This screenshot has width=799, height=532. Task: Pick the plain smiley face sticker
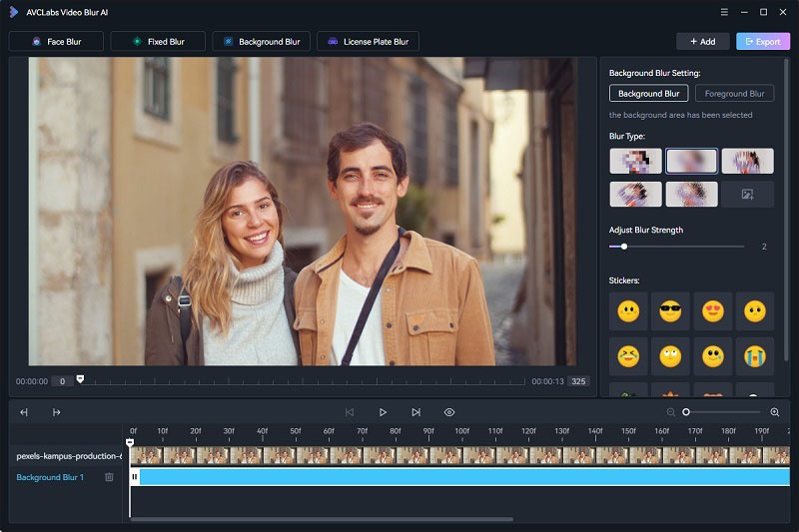click(x=628, y=311)
